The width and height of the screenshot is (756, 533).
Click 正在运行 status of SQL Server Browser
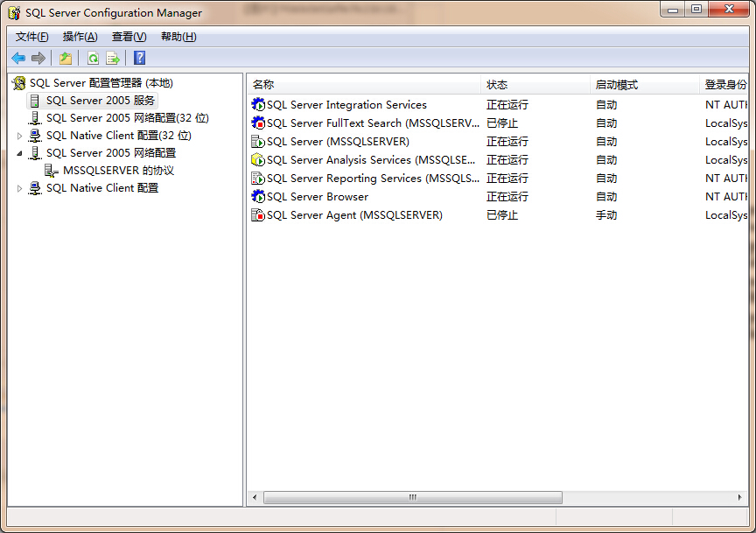(507, 196)
